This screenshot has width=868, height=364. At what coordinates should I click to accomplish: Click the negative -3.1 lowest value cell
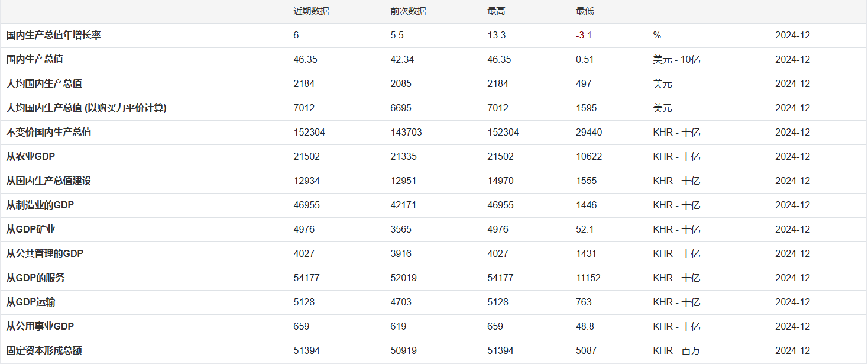pyautogui.click(x=584, y=36)
